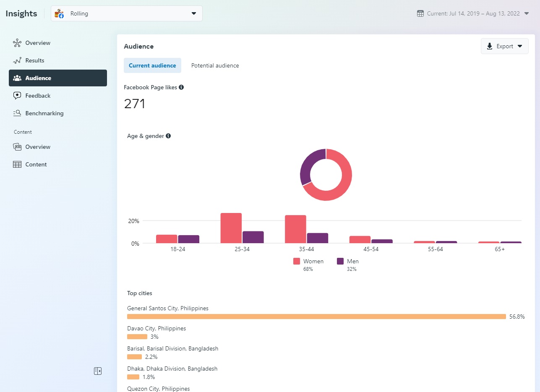Click the Barisal orange bar

pyautogui.click(x=134, y=357)
